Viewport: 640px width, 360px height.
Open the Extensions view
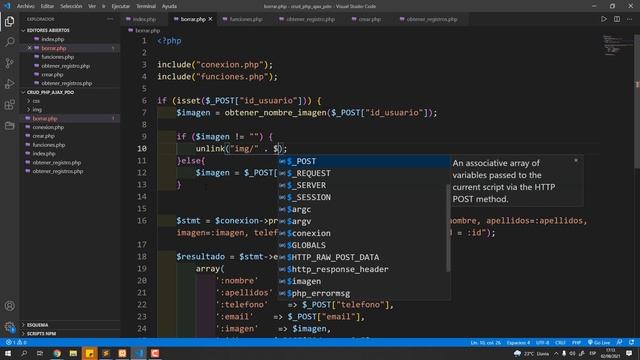(9, 104)
